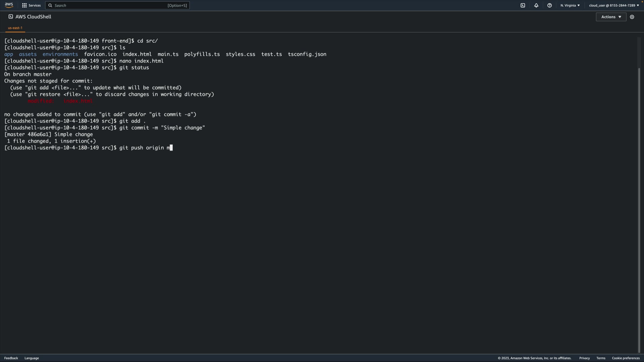Screen dimensions: 644x362
Task: Click the AWS CloudShell title icon
Action: (11, 16)
